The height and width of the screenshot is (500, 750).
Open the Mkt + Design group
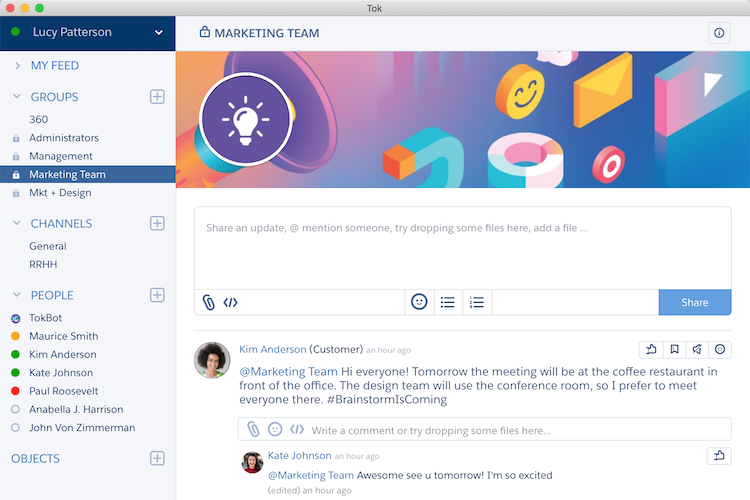tap(60, 193)
